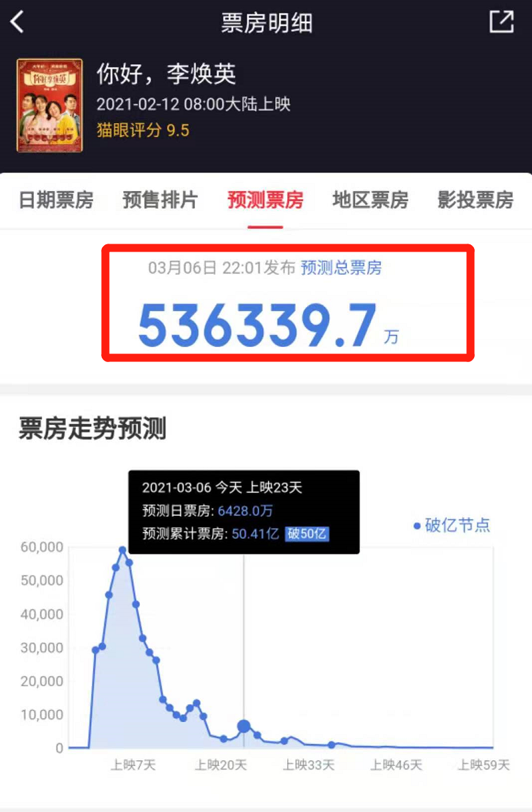The image size is (532, 812).
Task: Open the 影投票房 tab
Action: [x=475, y=200]
